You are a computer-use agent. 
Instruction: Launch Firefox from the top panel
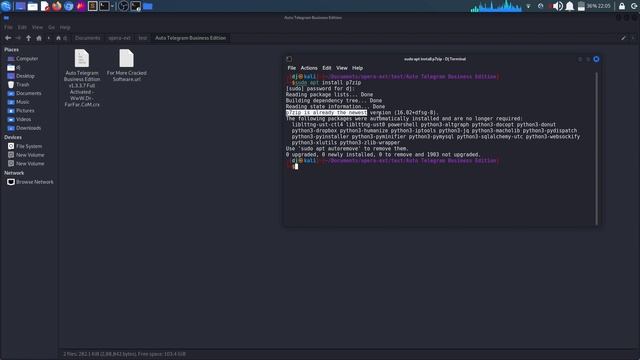57,6
